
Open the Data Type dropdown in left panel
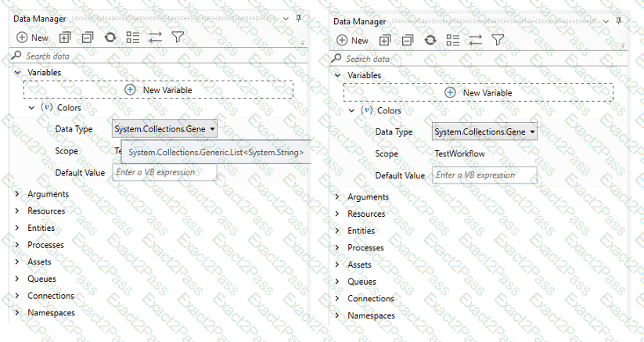coord(164,129)
